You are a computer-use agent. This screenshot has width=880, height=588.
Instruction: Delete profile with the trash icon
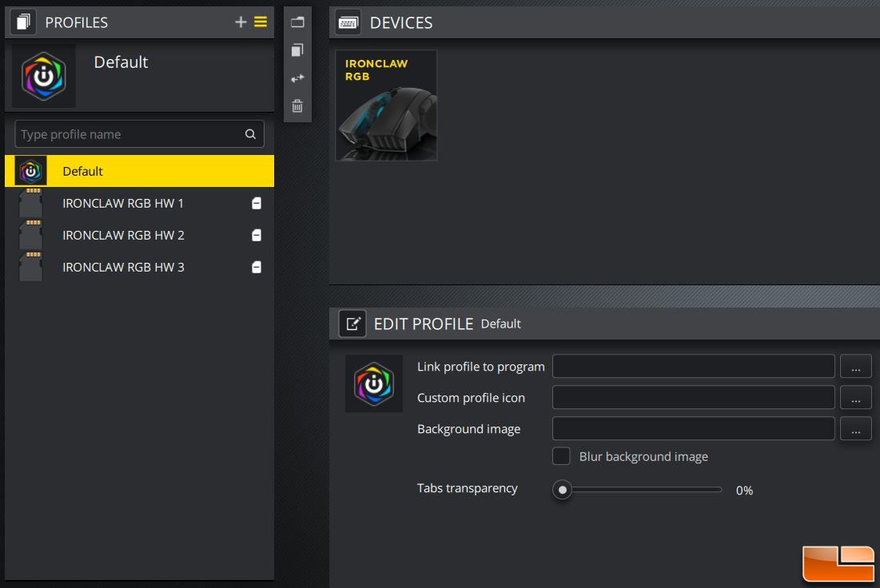pyautogui.click(x=297, y=106)
